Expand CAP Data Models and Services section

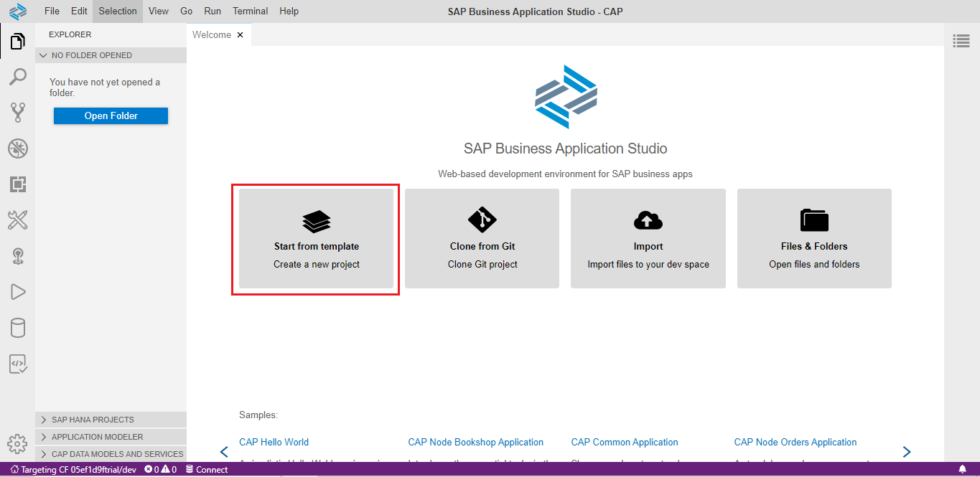coord(117,454)
